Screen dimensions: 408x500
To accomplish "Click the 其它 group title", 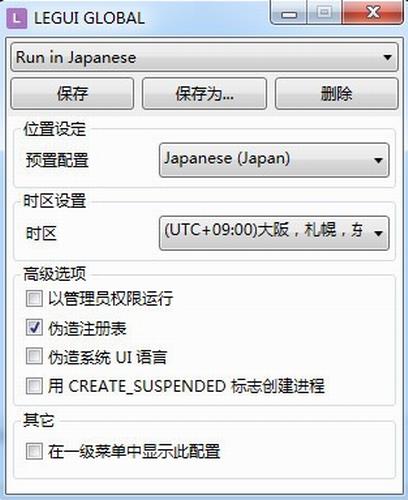I will click(x=39, y=420).
